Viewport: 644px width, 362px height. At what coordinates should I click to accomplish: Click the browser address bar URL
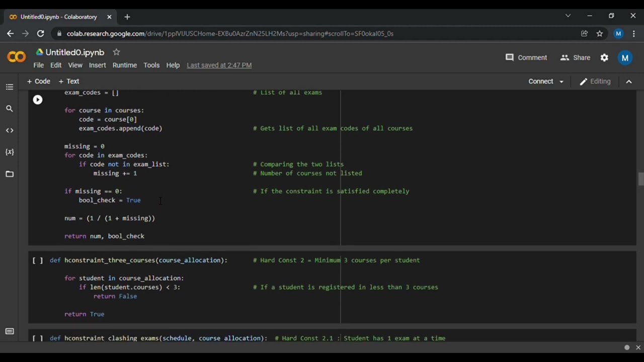pos(230,34)
